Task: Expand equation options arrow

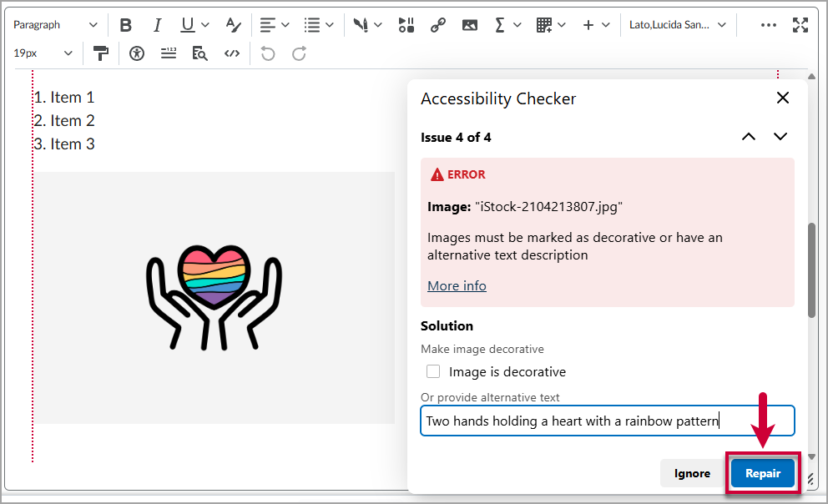Action: tap(517, 25)
